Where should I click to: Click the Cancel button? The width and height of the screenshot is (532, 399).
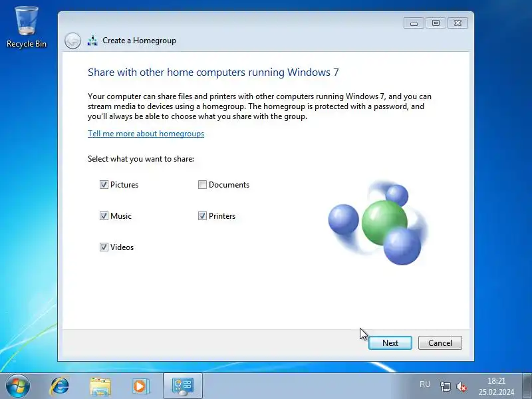[x=440, y=342]
